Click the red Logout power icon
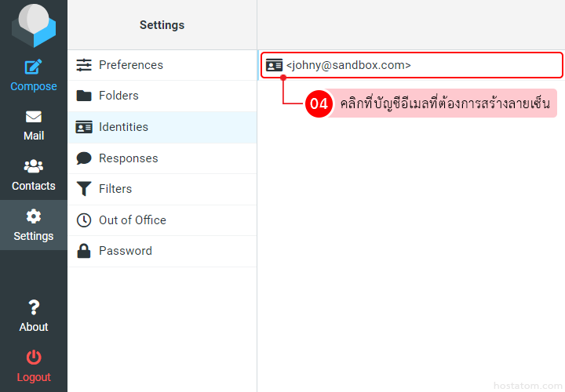565x392 pixels. click(x=33, y=358)
